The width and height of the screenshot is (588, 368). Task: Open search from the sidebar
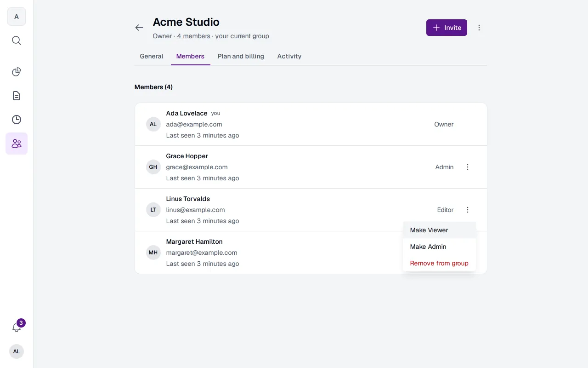tap(17, 40)
